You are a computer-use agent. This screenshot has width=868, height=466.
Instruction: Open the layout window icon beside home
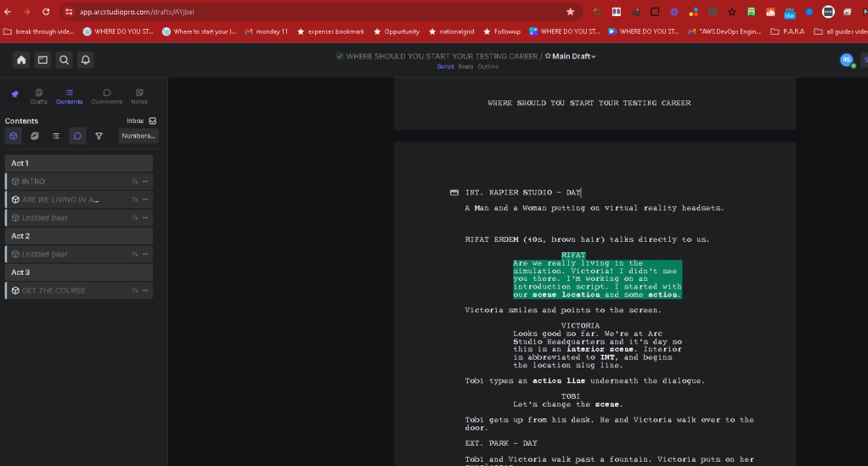[42, 59]
